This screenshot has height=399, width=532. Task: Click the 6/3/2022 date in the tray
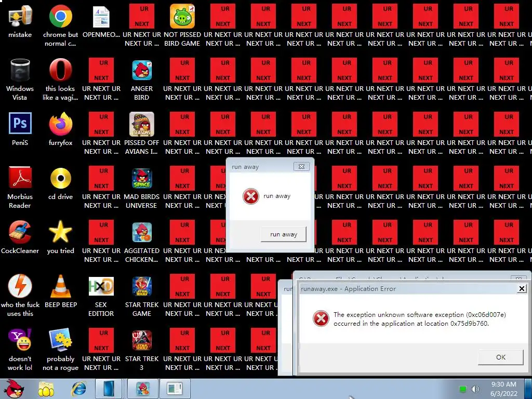pos(504,394)
